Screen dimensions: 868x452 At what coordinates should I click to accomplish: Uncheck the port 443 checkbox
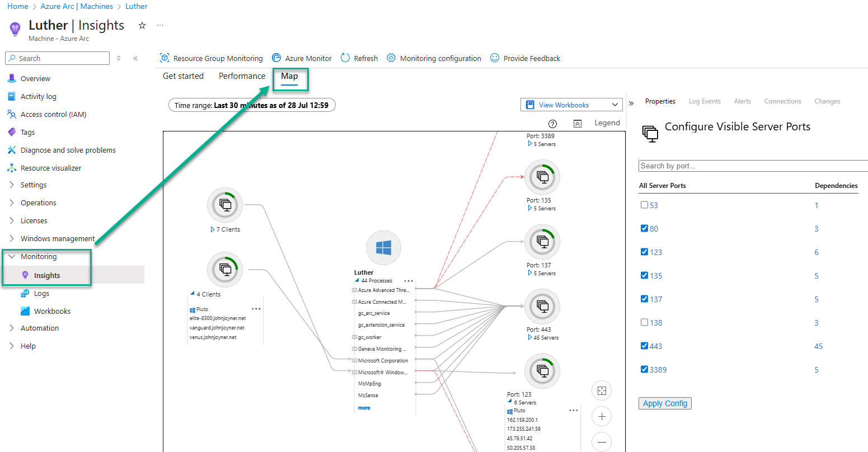click(644, 346)
